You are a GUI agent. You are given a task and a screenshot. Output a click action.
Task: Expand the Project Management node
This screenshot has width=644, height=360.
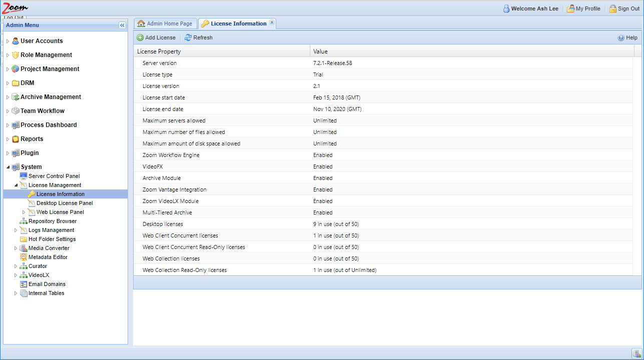click(x=8, y=69)
